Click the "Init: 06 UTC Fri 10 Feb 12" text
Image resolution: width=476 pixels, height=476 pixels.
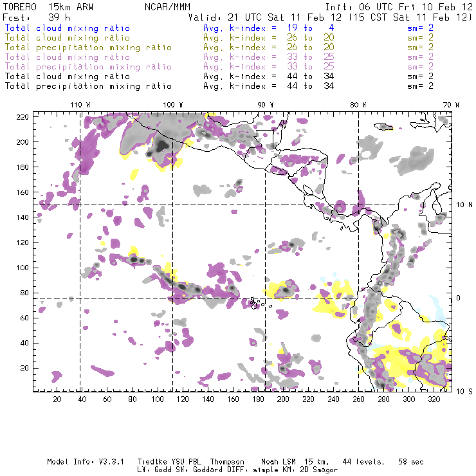pos(399,7)
